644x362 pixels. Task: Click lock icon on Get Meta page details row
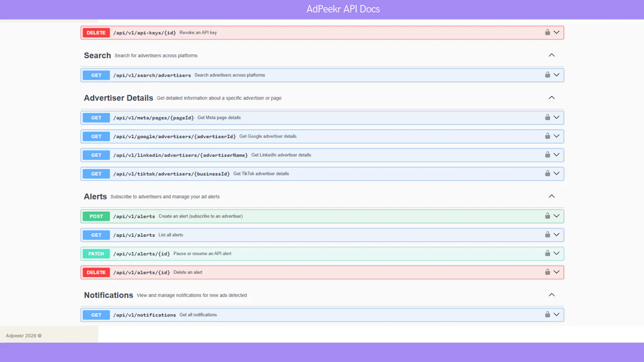[x=547, y=117]
